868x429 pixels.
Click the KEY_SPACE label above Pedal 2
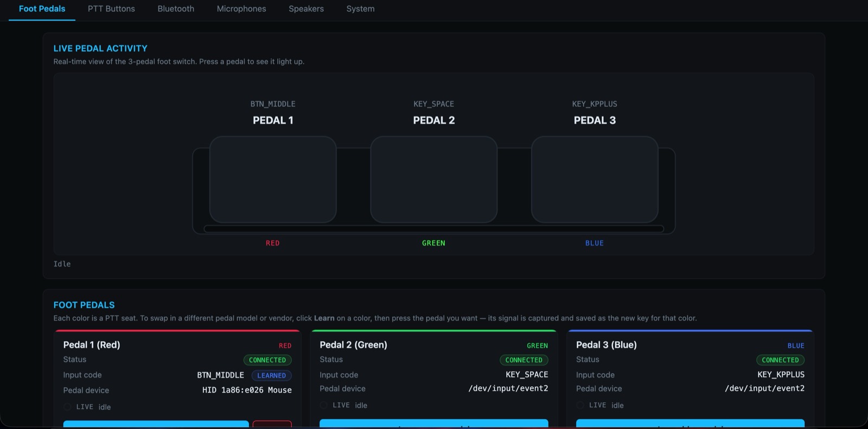[433, 104]
